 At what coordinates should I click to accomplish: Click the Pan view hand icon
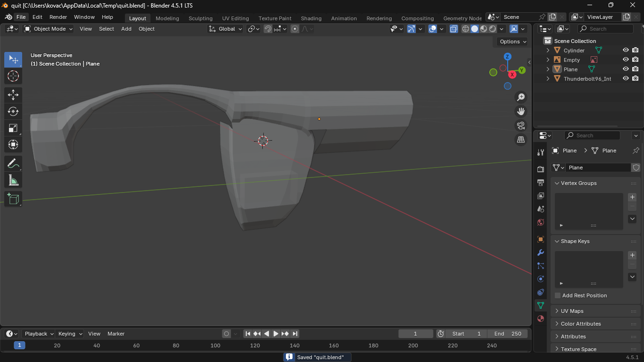point(521,111)
